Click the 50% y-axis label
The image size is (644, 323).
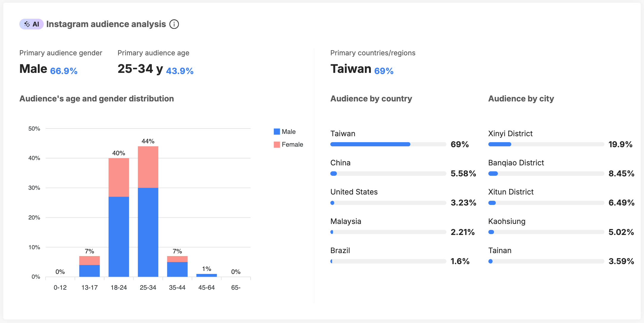tap(34, 129)
